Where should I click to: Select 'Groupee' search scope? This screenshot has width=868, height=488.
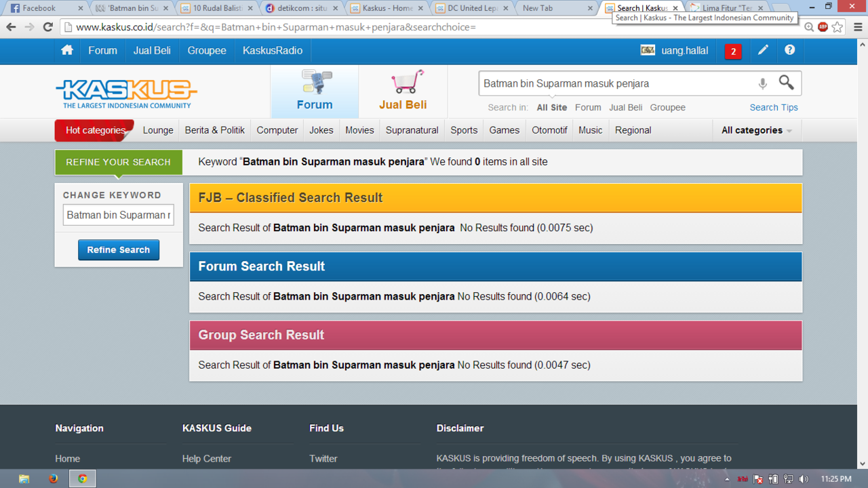pyautogui.click(x=668, y=107)
